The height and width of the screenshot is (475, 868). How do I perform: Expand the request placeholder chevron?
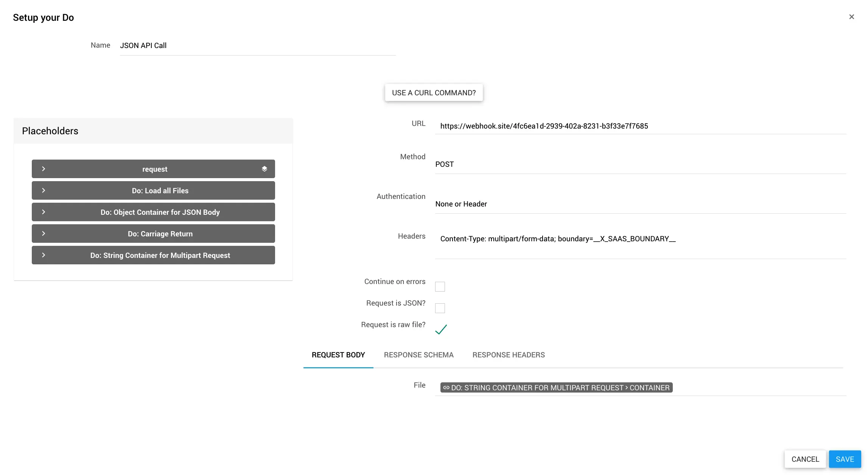pyautogui.click(x=44, y=169)
